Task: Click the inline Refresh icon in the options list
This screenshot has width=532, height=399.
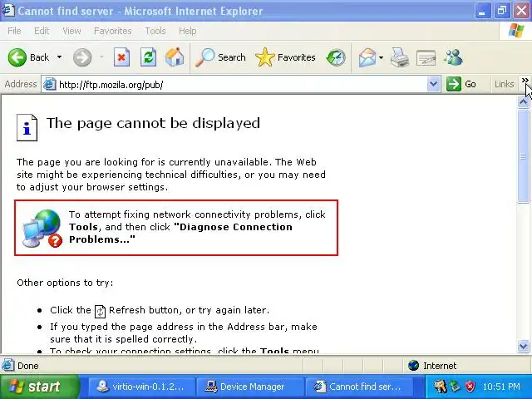Action: [100, 311]
